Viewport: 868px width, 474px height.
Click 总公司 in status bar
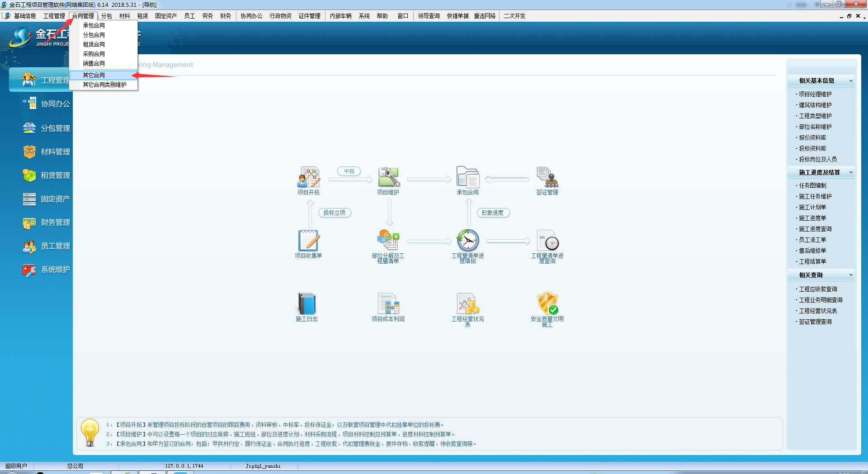tap(75, 466)
